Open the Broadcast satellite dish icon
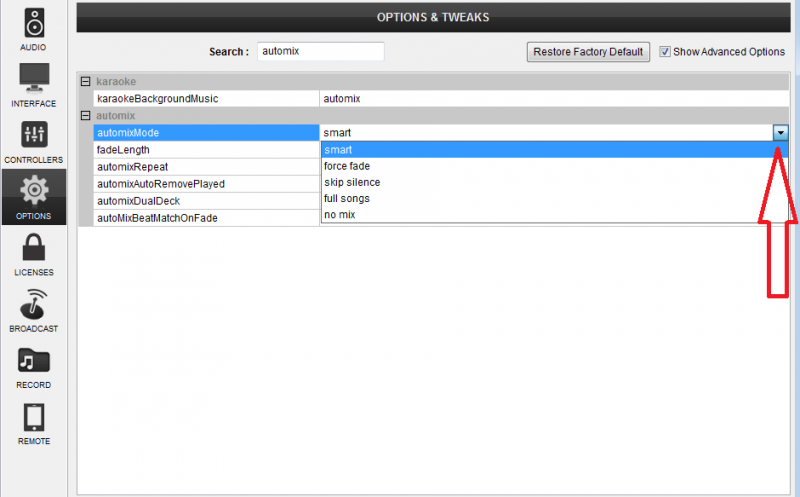The height and width of the screenshot is (497, 800). coord(33,303)
